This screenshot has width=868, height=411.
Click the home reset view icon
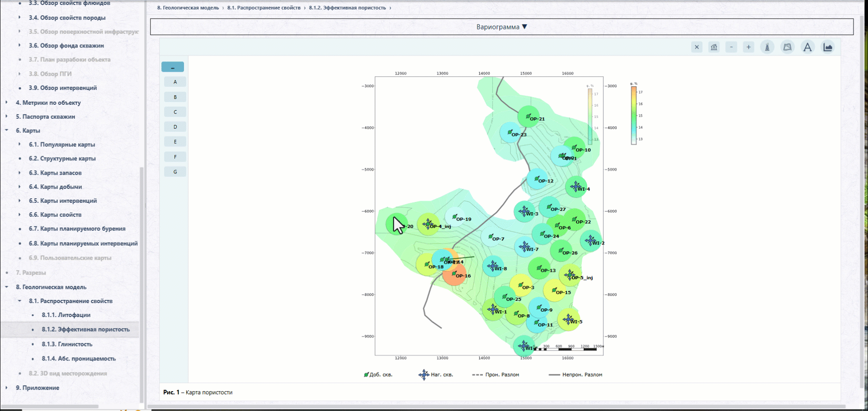[x=714, y=47]
